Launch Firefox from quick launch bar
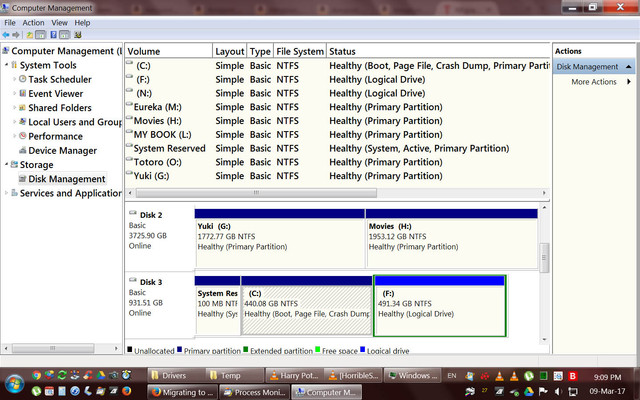The width and height of the screenshot is (640, 400). point(126,391)
